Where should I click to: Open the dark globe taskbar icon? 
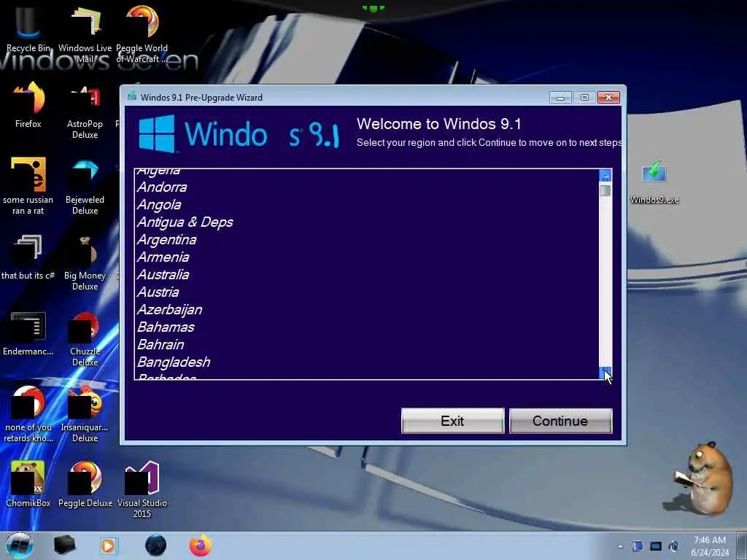155,545
